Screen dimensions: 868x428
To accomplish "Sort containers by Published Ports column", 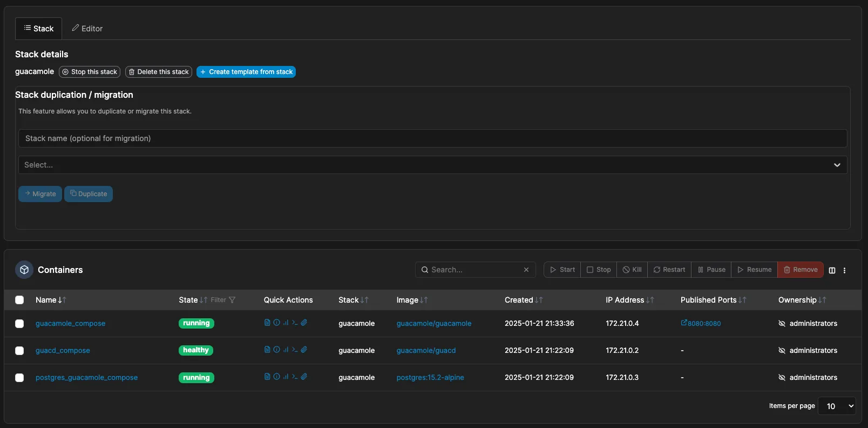I will click(713, 300).
